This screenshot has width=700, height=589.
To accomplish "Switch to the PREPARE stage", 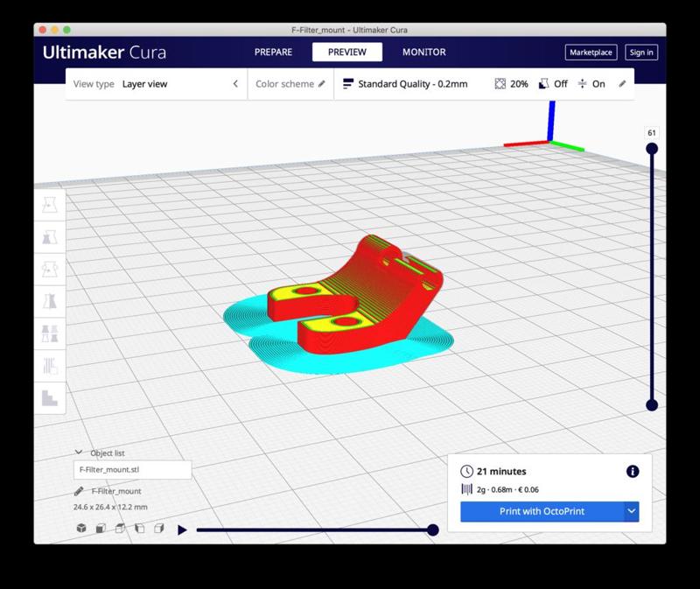I will 273,52.
